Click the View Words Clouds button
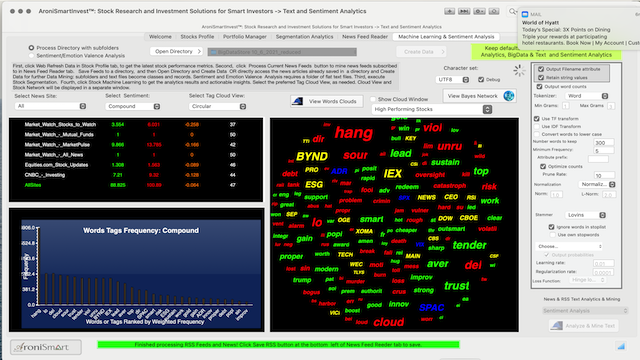The width and height of the screenshot is (640, 360). pos(327,101)
